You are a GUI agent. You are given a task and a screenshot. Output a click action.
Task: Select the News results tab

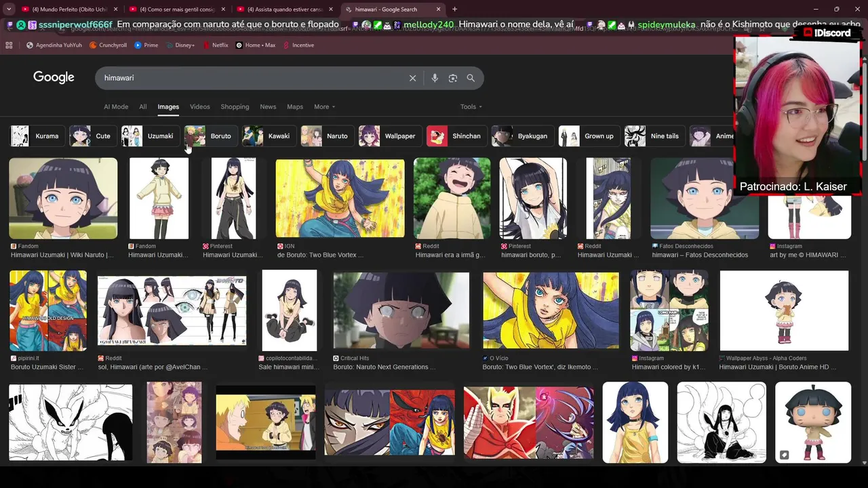[268, 106]
